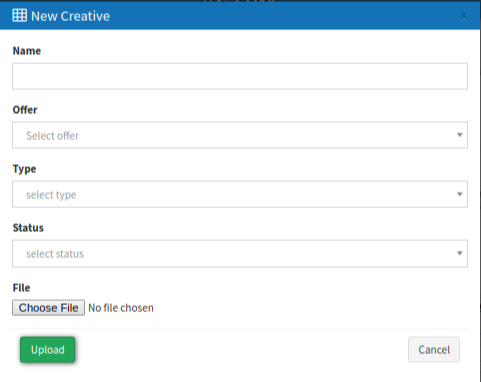
Task: Open the Select offer dropdown
Action: (x=240, y=135)
